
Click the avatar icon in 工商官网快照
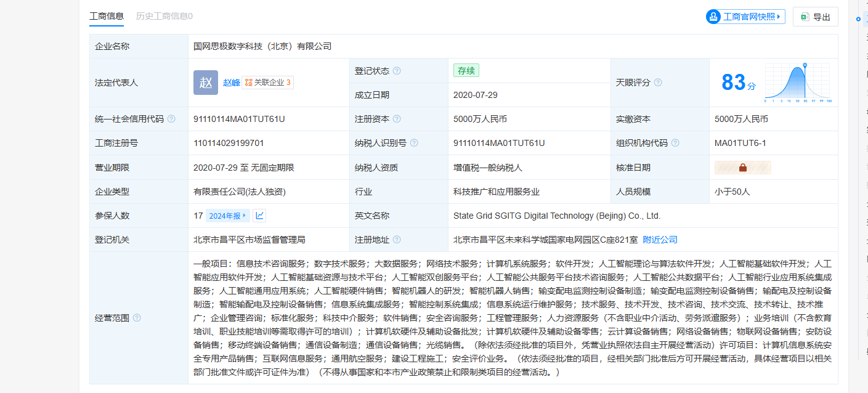click(x=714, y=17)
